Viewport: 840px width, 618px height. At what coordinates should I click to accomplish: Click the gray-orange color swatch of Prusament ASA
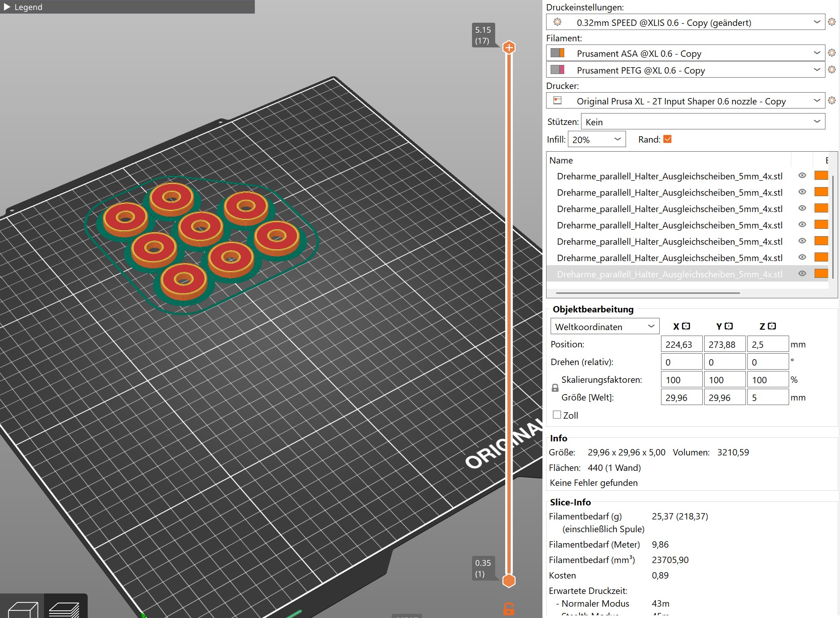click(x=557, y=53)
